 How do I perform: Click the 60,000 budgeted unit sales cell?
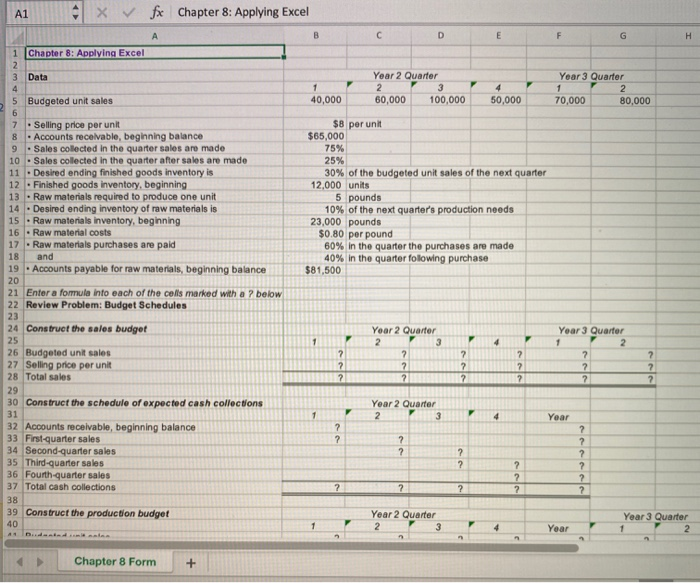click(379, 100)
